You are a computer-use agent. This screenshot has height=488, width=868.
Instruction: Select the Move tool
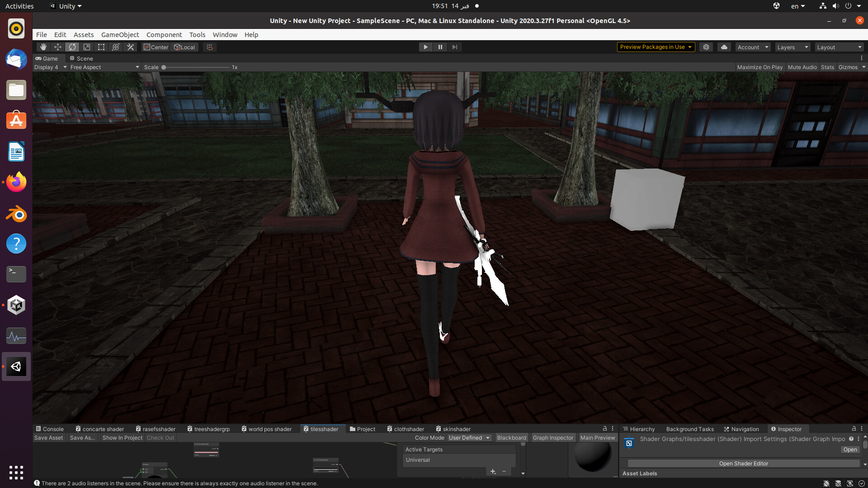tap(57, 47)
